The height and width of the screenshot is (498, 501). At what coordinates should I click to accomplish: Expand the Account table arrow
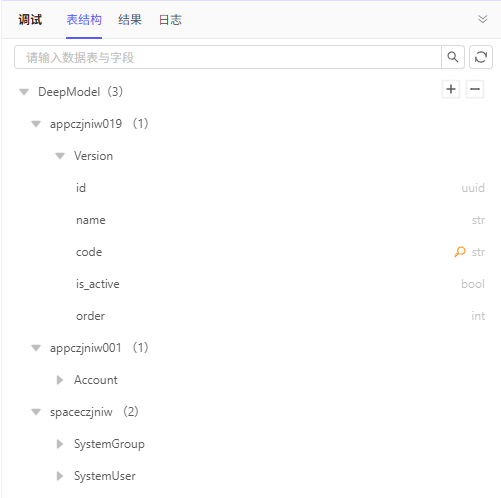click(60, 380)
